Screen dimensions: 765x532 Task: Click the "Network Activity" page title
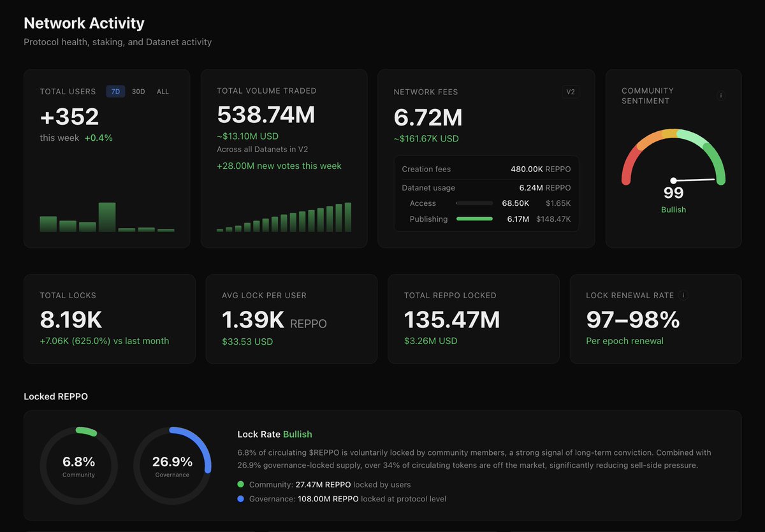pyautogui.click(x=84, y=23)
